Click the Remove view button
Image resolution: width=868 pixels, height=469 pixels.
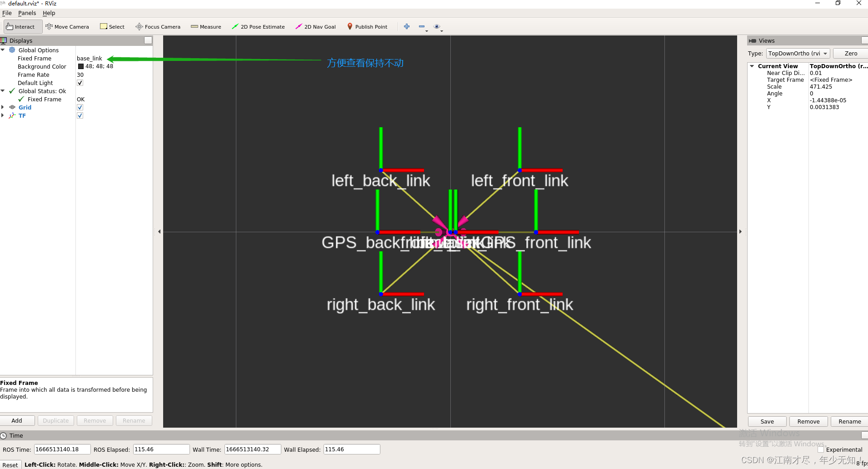tap(808, 421)
